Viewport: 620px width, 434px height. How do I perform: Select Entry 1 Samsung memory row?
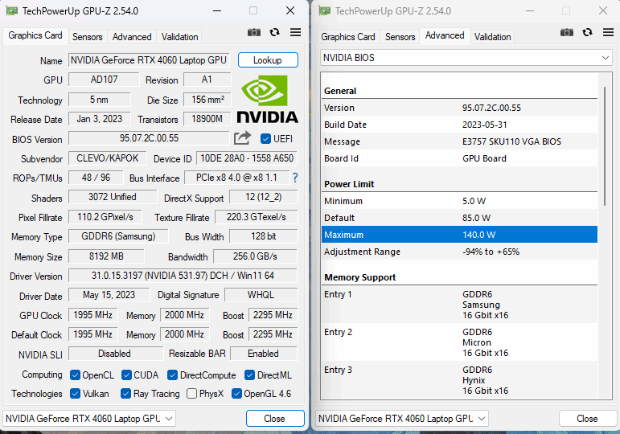[459, 305]
